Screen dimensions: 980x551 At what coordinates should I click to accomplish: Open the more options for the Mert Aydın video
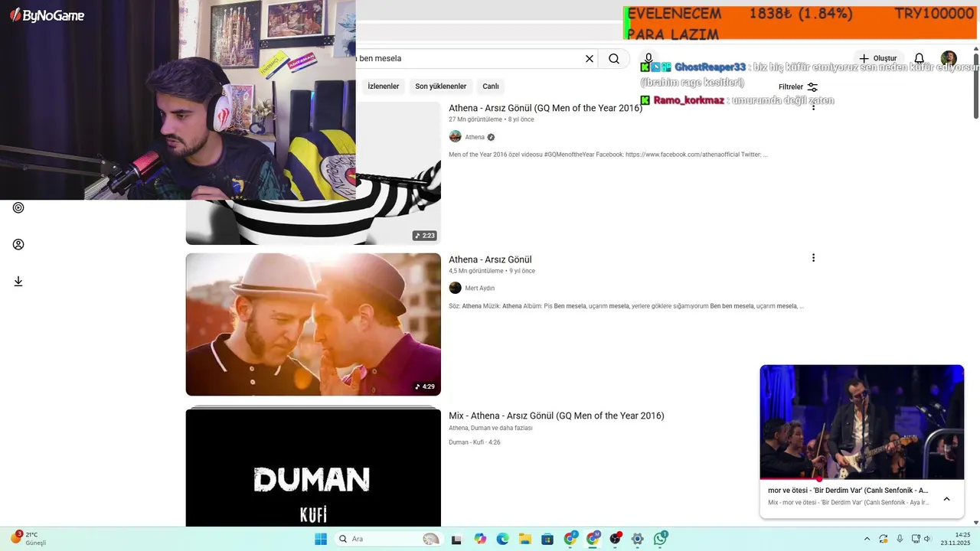tap(813, 258)
